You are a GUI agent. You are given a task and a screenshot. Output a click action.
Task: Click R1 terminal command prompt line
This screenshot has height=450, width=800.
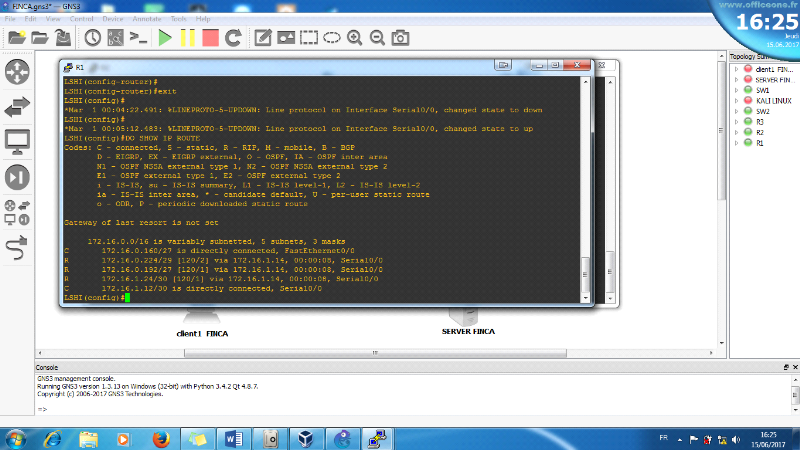point(97,297)
